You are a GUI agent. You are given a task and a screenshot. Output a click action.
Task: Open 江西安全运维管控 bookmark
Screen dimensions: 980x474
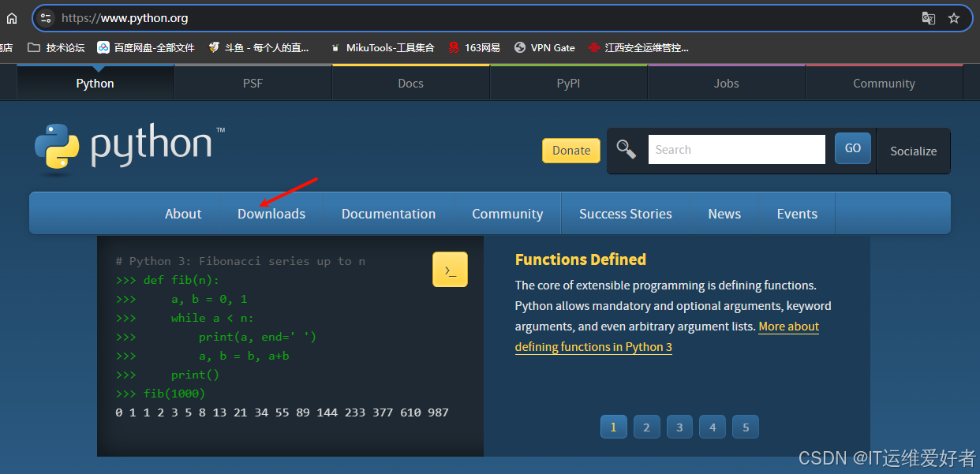point(638,47)
